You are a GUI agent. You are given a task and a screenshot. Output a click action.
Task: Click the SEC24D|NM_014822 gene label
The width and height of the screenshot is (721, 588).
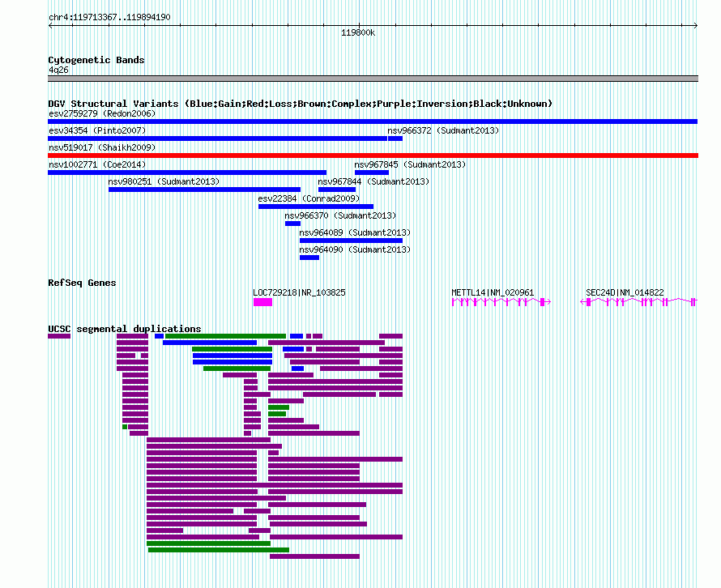[x=625, y=292]
